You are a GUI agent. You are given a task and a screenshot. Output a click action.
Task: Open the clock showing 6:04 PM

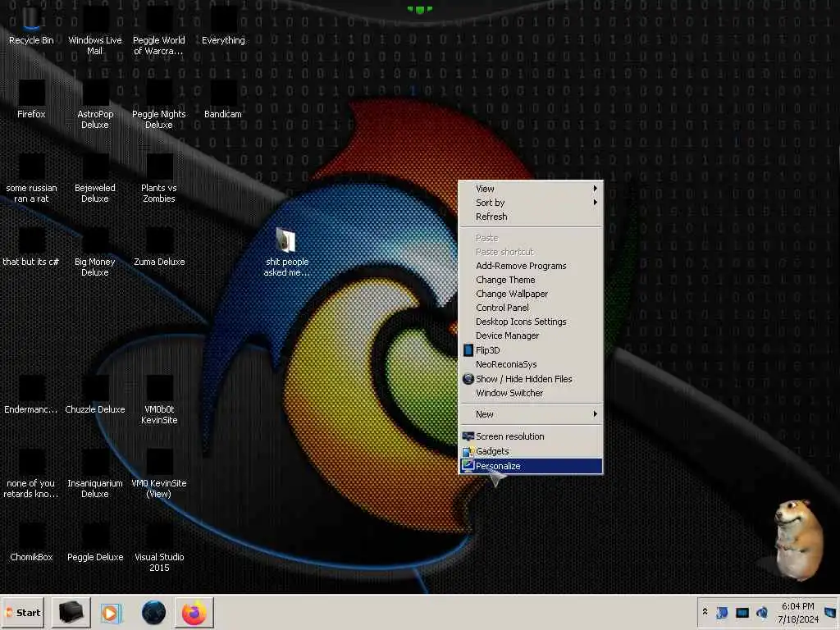coord(798,612)
